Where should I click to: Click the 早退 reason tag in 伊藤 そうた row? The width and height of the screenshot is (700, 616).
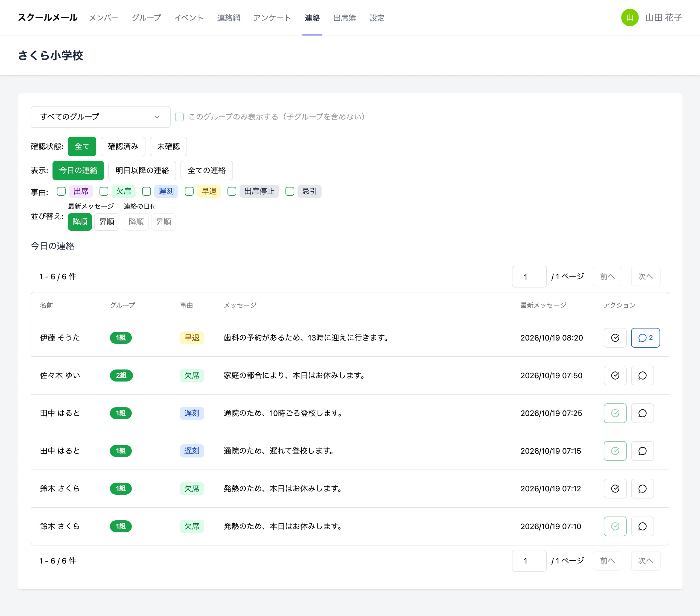(x=192, y=338)
